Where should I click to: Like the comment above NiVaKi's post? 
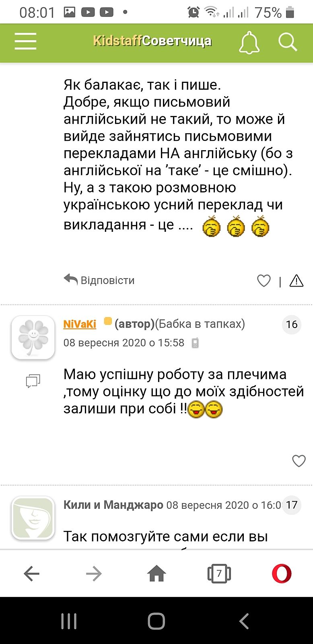(264, 281)
